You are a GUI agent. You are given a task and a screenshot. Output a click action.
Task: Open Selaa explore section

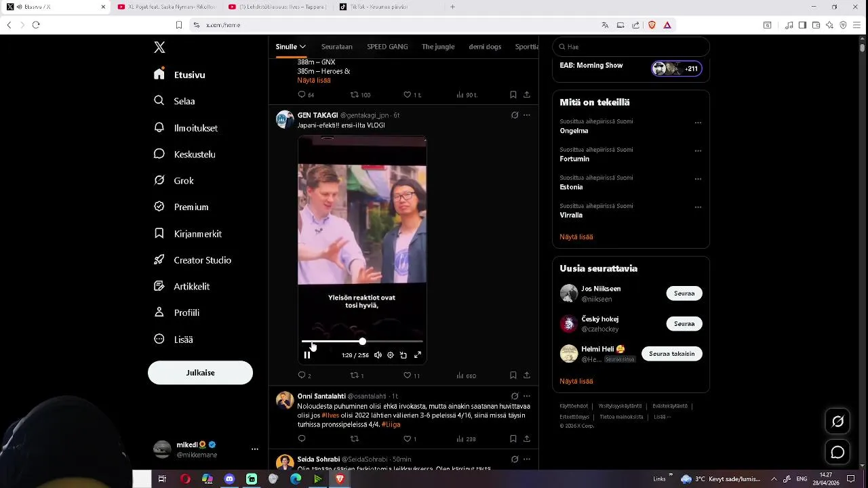pyautogui.click(x=175, y=101)
